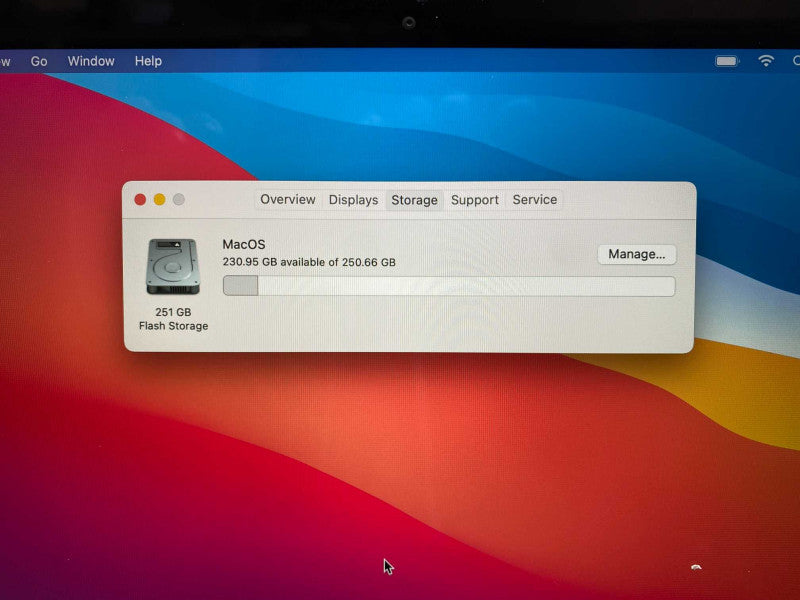
Task: Switch to the Service tab
Action: tap(535, 199)
